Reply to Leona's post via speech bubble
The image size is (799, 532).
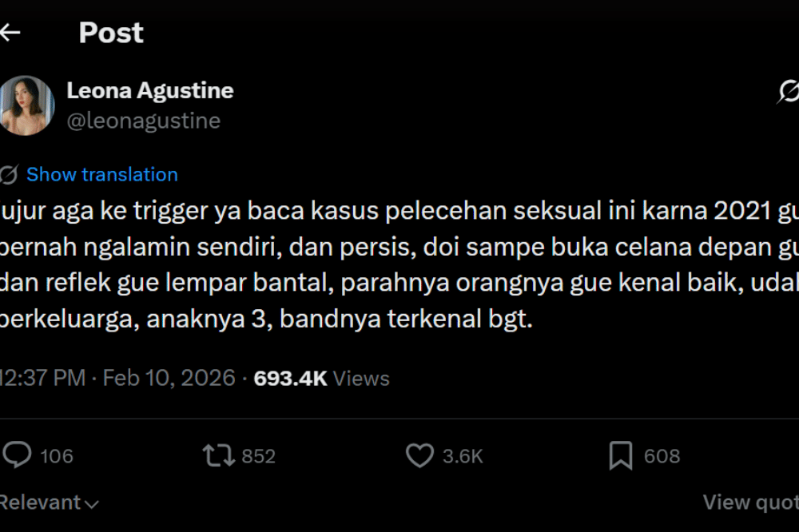click(x=18, y=455)
